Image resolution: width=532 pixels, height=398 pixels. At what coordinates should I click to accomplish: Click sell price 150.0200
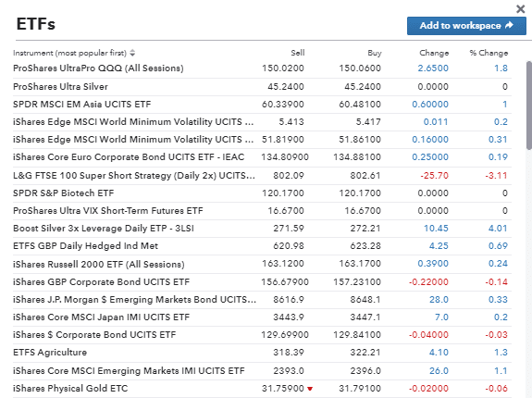(x=283, y=68)
